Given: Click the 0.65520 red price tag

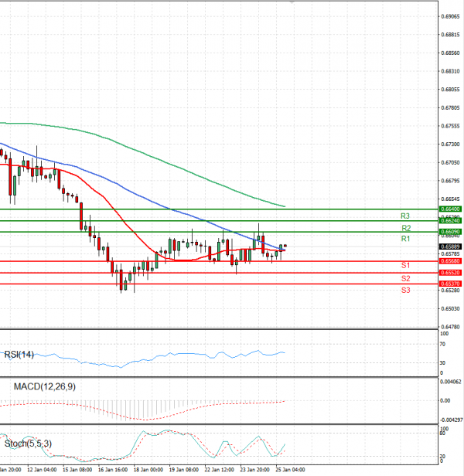Looking at the screenshot, I should click(451, 273).
